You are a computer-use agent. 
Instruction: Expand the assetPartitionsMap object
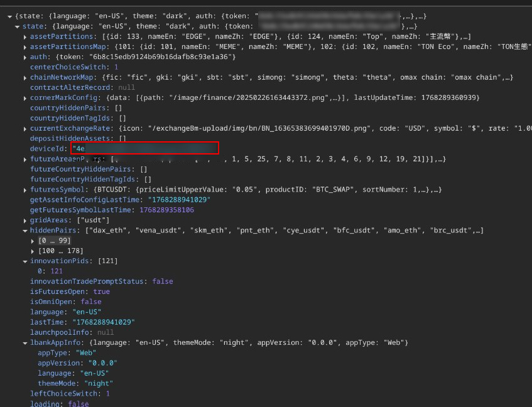(x=25, y=47)
